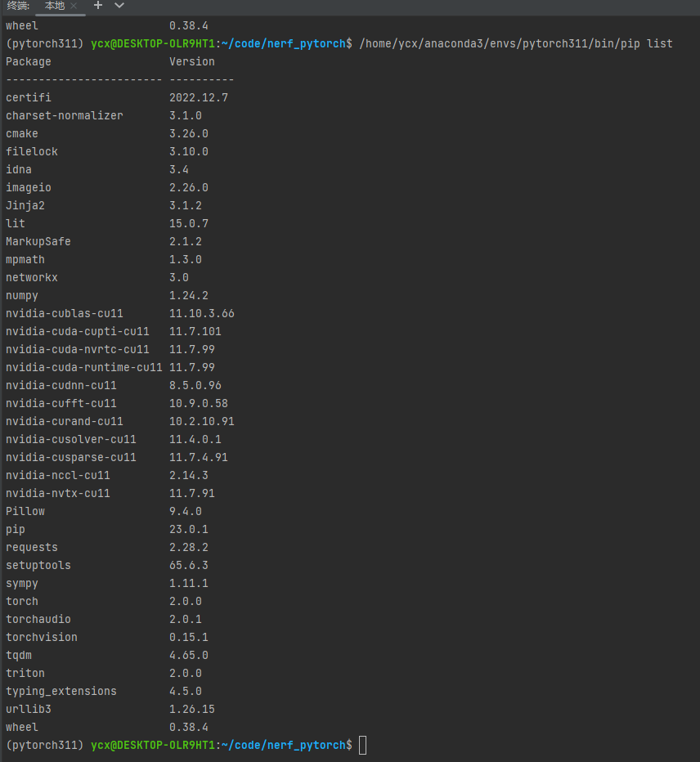
Task: Select nvidia-nvtx-cu11 package name
Action: click(x=58, y=493)
